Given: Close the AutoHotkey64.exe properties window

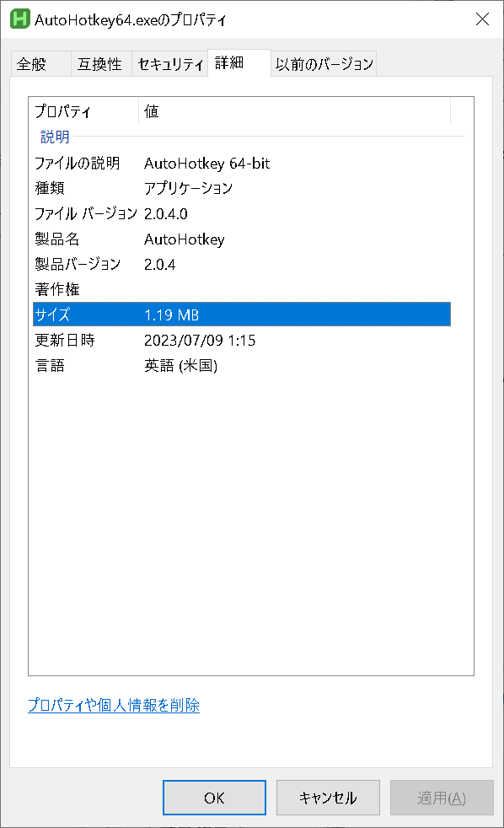Looking at the screenshot, I should [x=482, y=19].
